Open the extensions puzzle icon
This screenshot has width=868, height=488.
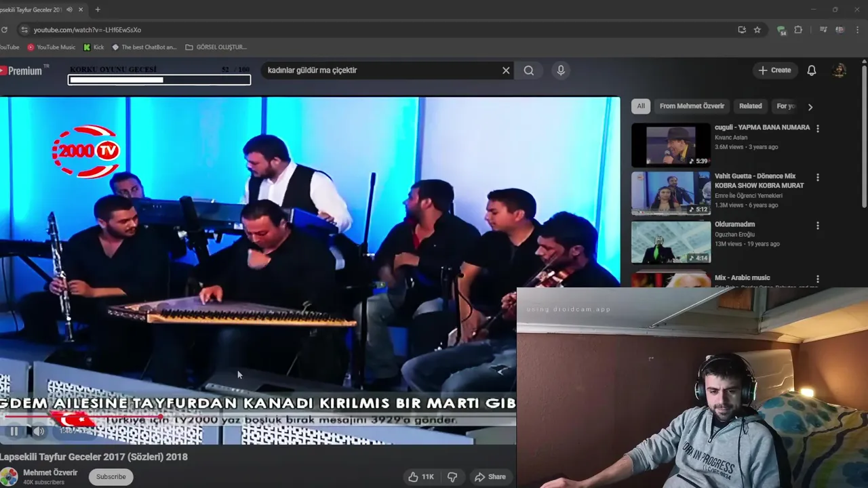click(798, 30)
